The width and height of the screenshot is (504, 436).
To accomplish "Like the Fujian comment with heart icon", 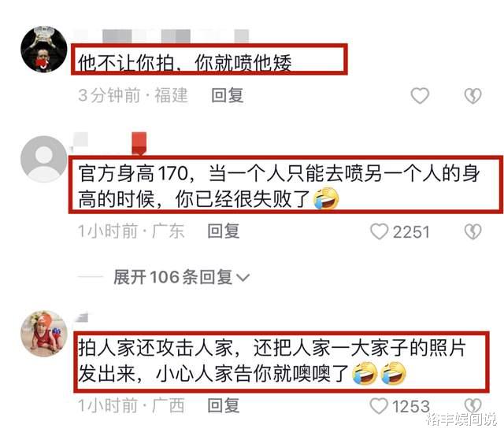I will pos(420,96).
